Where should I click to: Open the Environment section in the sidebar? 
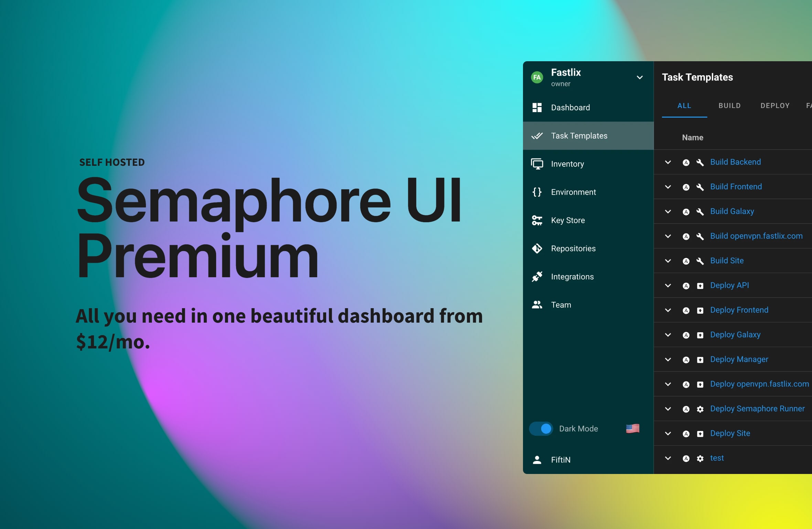pyautogui.click(x=574, y=192)
